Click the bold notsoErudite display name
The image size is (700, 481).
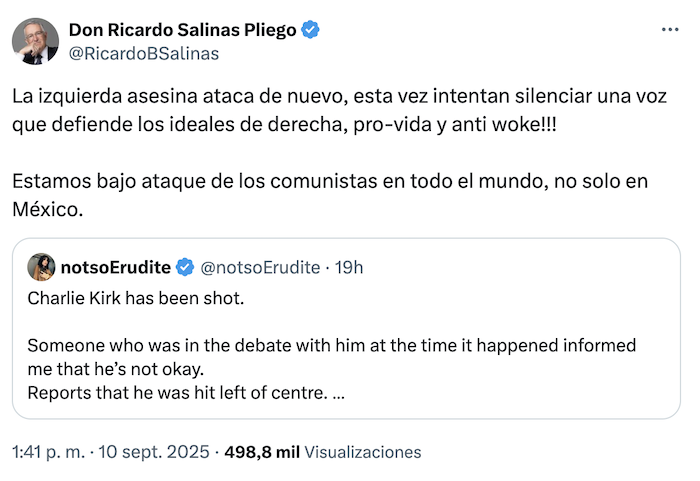coord(117,267)
